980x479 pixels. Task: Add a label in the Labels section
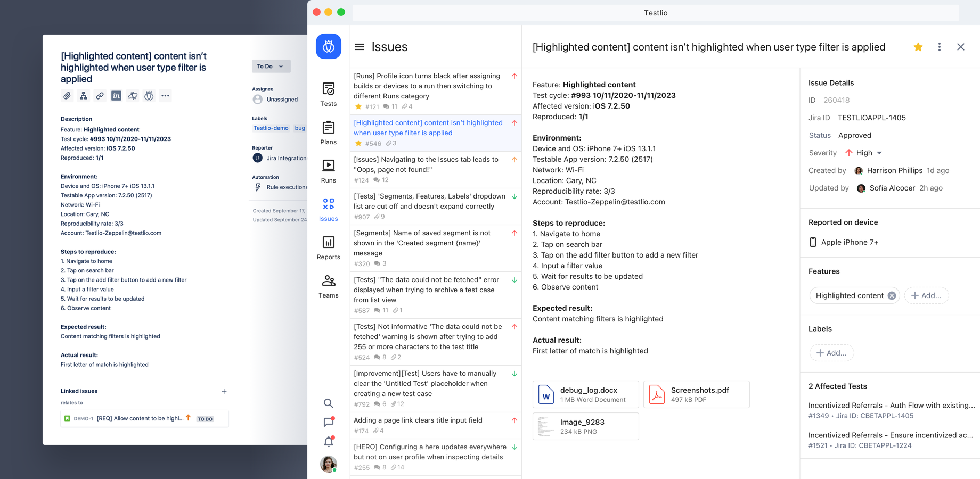pyautogui.click(x=831, y=353)
